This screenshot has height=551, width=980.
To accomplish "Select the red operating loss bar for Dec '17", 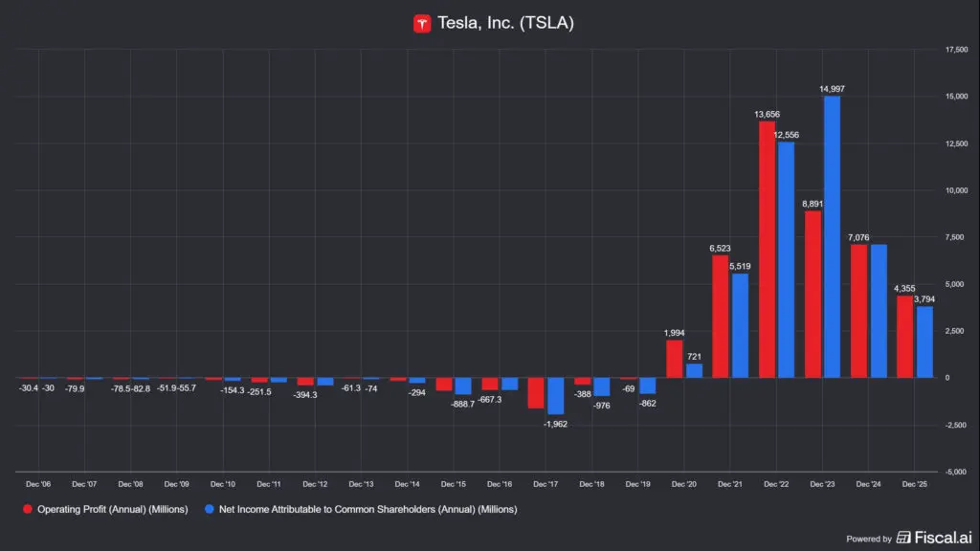I will [x=536, y=393].
